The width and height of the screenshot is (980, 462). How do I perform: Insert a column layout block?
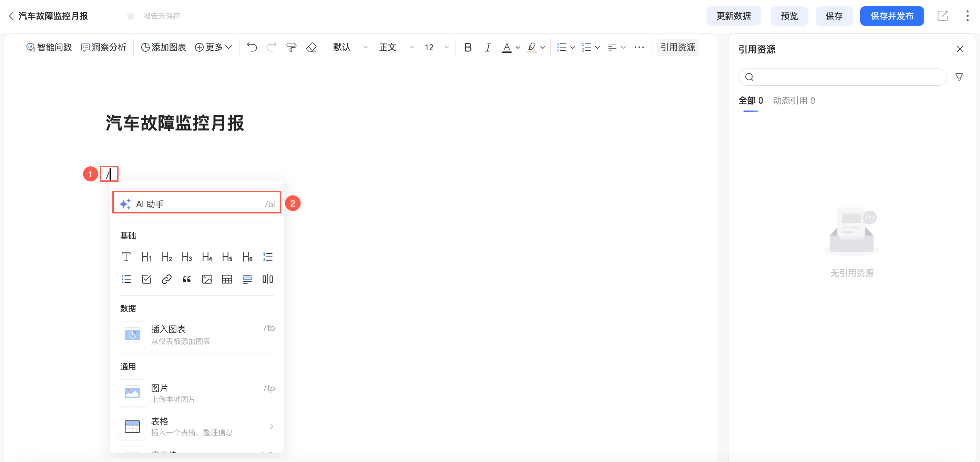point(268,280)
